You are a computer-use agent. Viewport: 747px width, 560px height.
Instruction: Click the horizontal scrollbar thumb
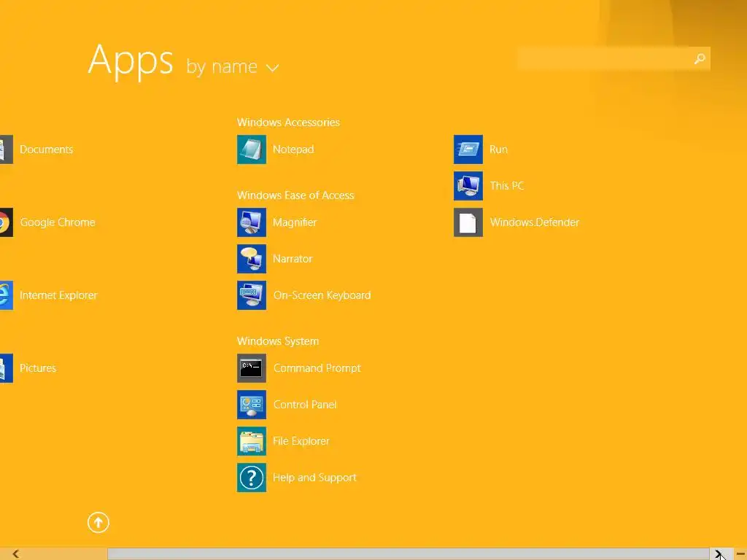pyautogui.click(x=409, y=554)
